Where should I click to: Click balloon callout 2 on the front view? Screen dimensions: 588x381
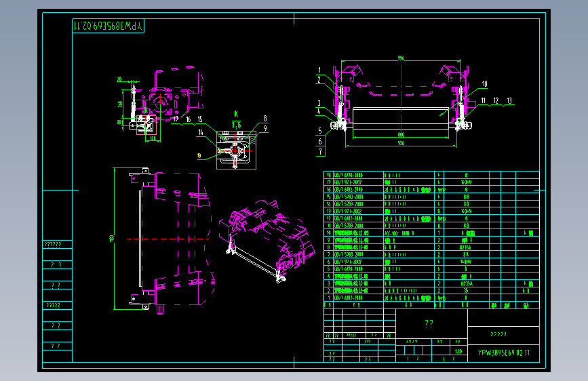pos(319,80)
